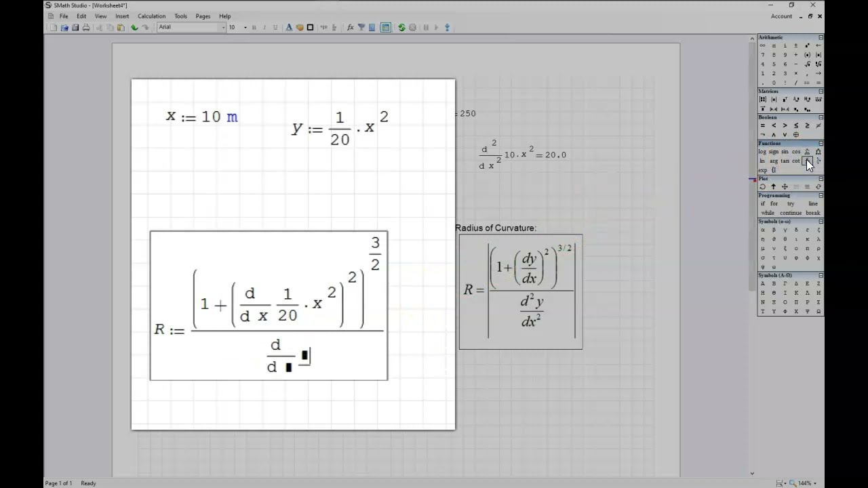Image resolution: width=868 pixels, height=488 pixels.
Task: Open the View menu
Action: [100, 16]
